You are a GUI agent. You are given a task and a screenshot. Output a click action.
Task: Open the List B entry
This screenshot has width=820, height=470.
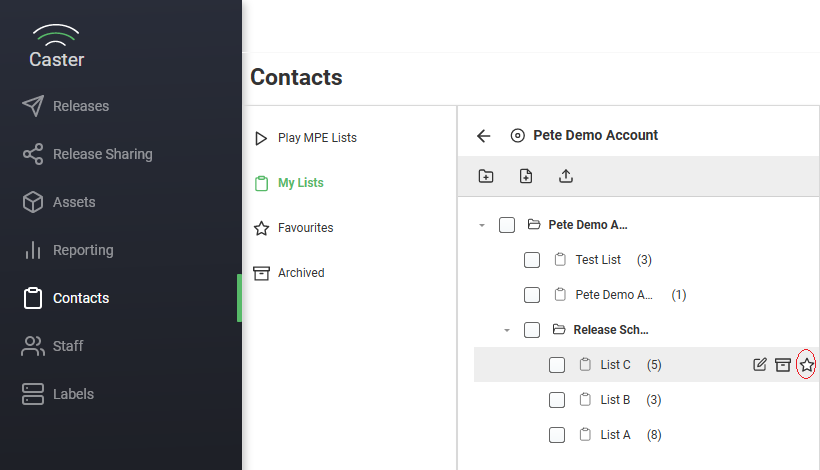pos(615,400)
